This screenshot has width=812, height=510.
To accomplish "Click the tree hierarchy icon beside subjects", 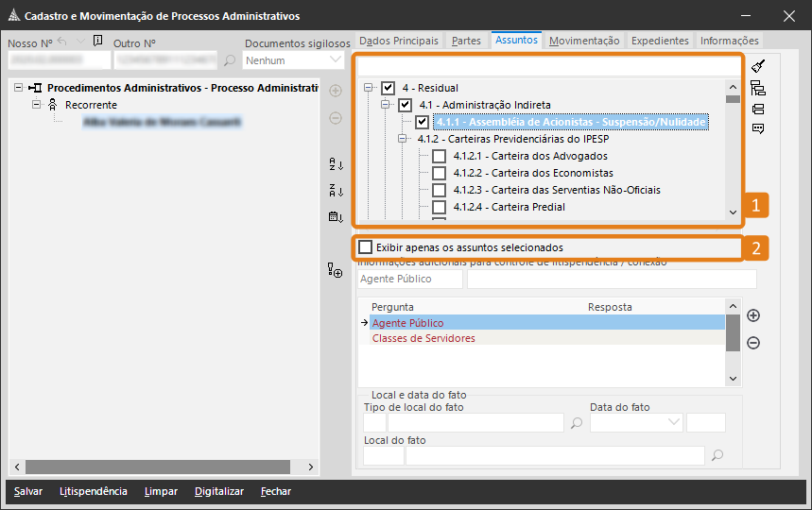I will pyautogui.click(x=757, y=89).
